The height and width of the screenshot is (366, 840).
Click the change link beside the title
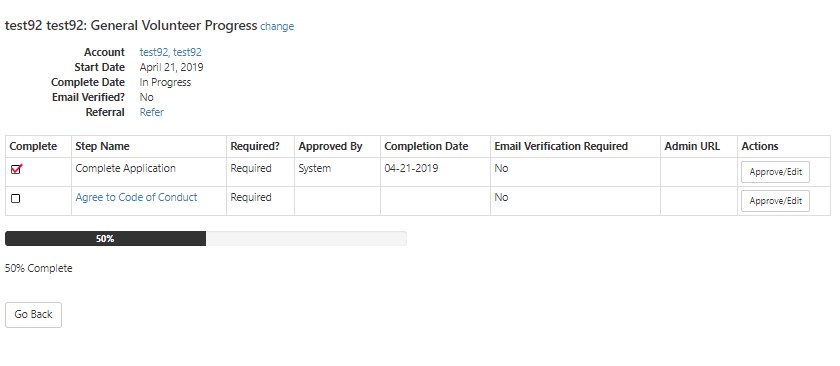coord(277,26)
